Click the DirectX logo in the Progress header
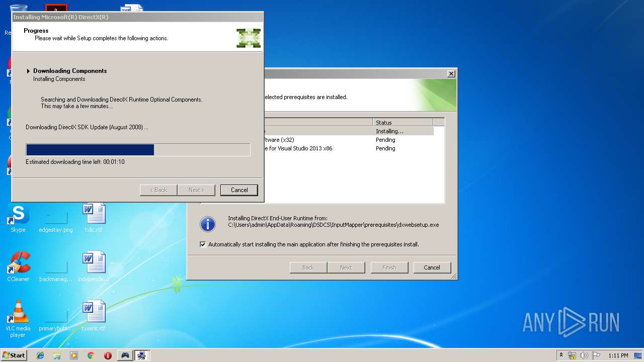 tap(249, 38)
